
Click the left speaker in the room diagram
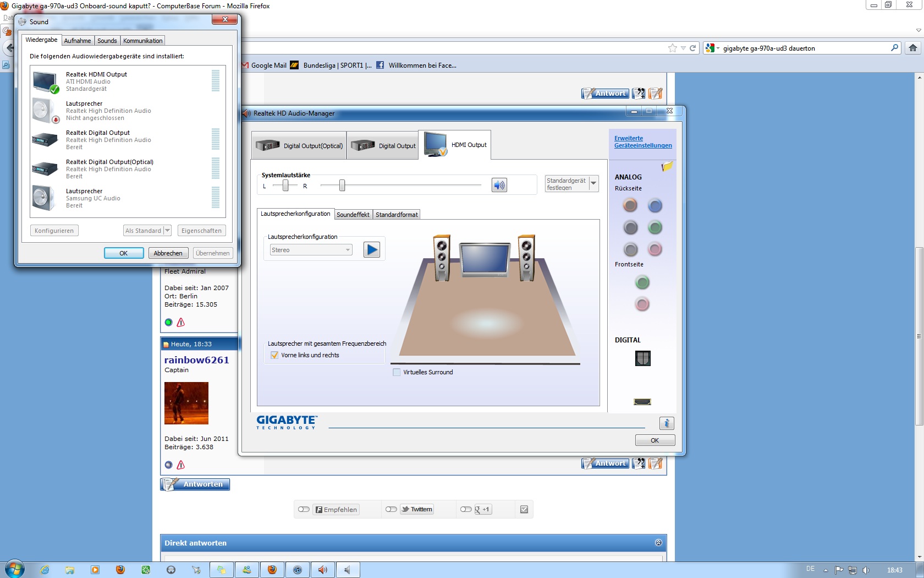[442, 258]
